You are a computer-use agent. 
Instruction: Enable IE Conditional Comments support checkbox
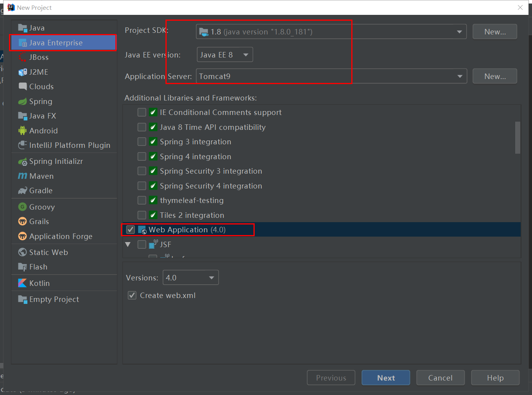[x=142, y=112]
